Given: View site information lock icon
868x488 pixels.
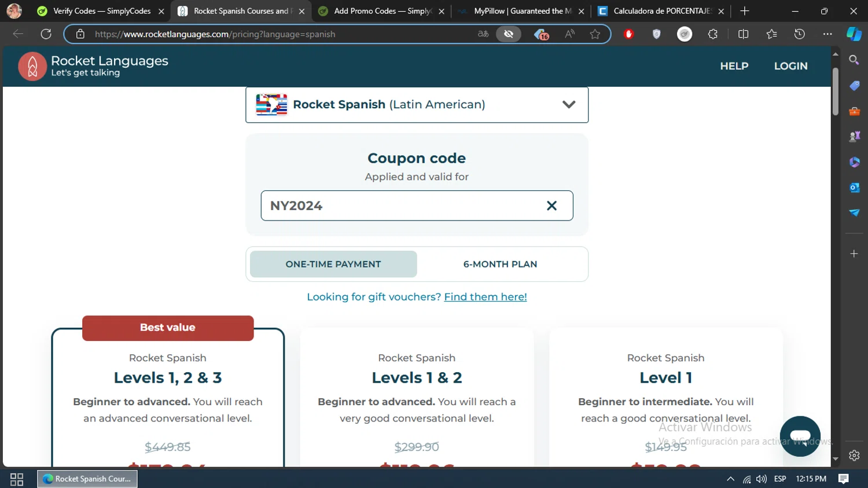Looking at the screenshot, I should click(80, 34).
